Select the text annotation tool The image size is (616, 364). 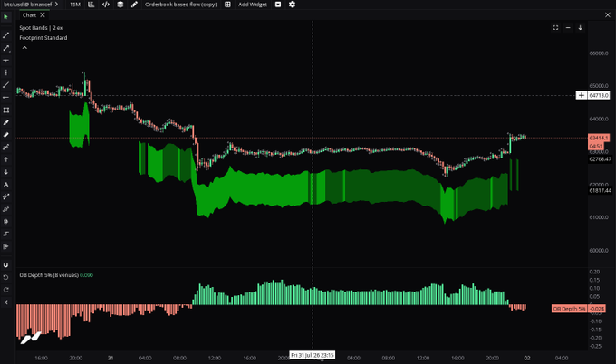[x=6, y=185]
